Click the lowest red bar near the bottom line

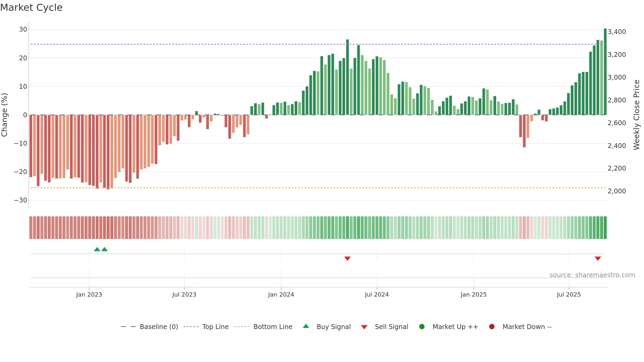(108, 152)
